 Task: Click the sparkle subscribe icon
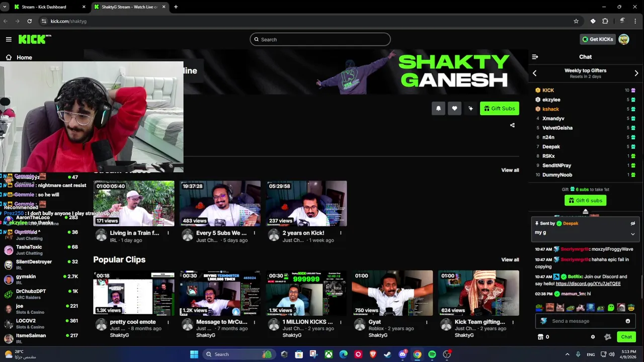click(x=470, y=108)
